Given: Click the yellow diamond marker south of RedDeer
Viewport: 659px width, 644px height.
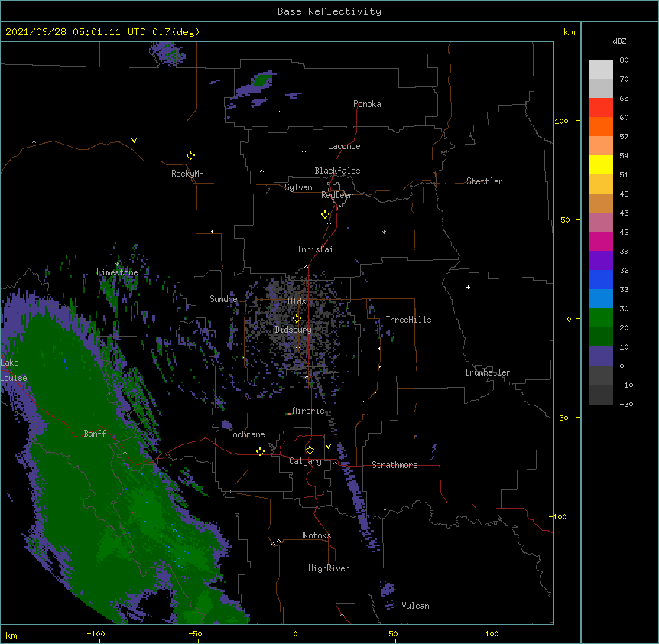Looking at the screenshot, I should (x=326, y=215).
